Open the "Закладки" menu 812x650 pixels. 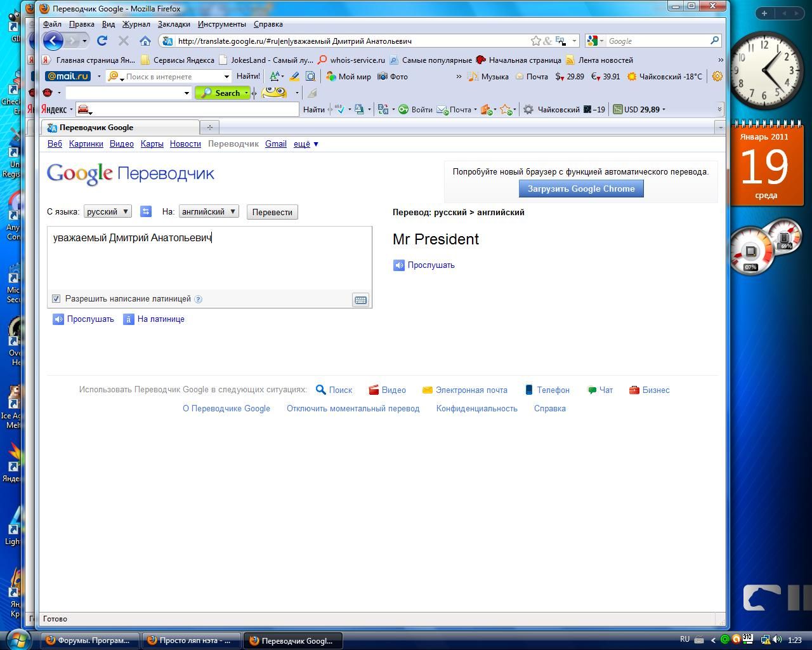click(174, 24)
